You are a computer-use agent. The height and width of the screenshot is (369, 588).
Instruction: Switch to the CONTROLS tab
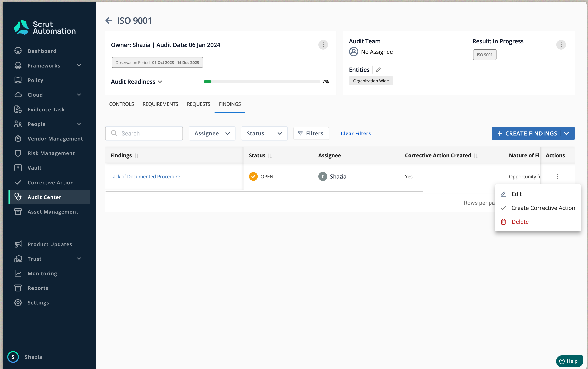coord(121,104)
